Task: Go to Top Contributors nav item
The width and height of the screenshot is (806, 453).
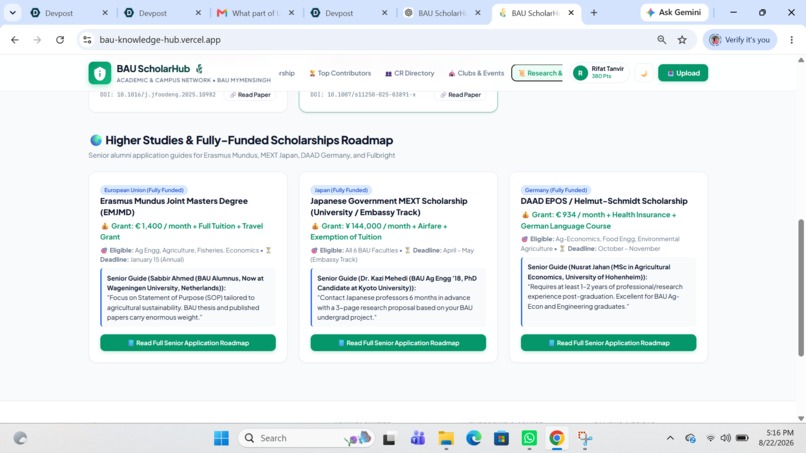Action: click(340, 73)
